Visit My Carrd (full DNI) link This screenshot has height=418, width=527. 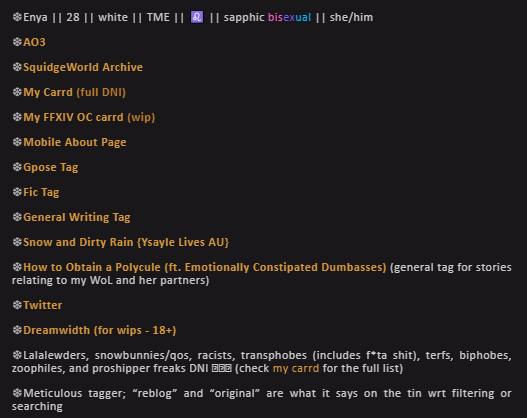[74, 92]
